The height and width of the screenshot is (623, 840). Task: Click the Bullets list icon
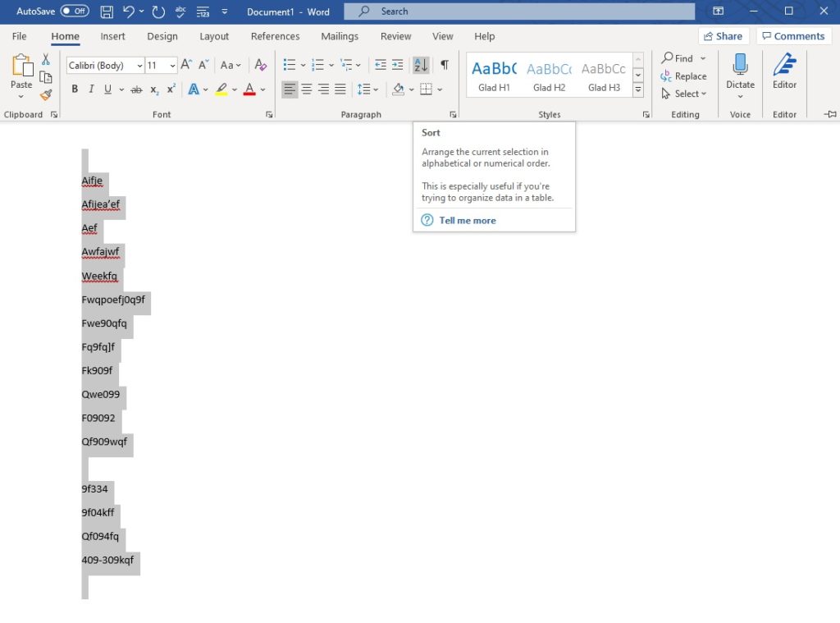click(x=289, y=64)
